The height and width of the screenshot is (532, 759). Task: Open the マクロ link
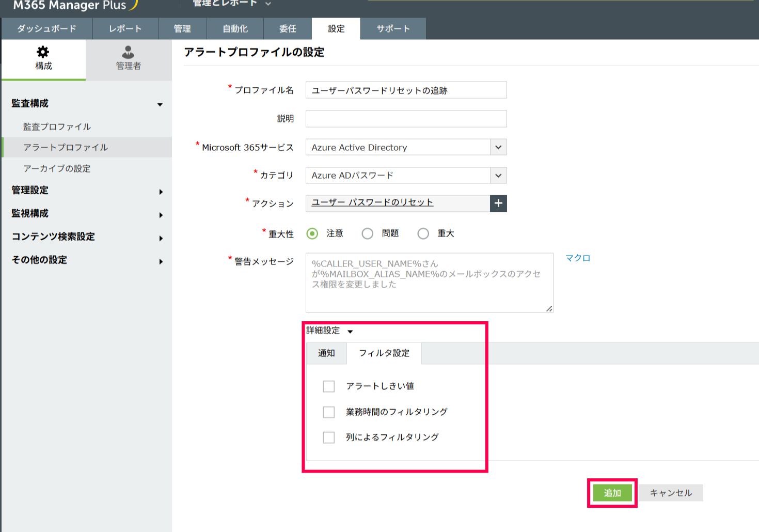pos(578,258)
